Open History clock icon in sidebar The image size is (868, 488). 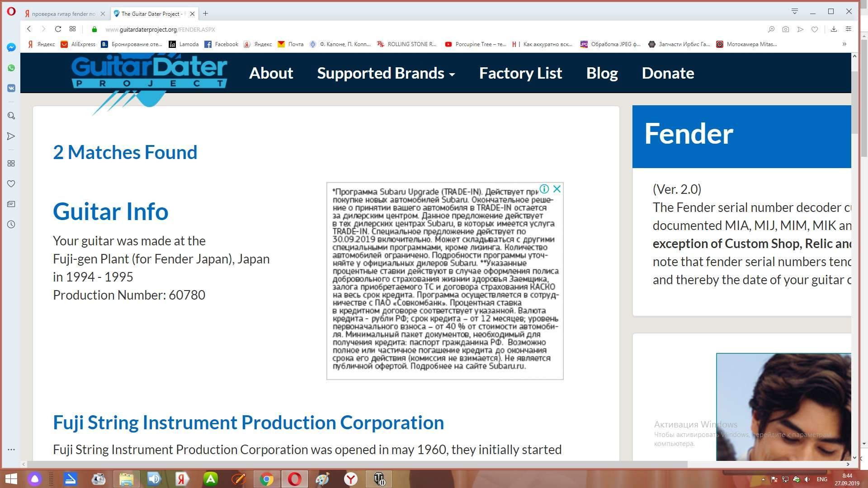[11, 225]
